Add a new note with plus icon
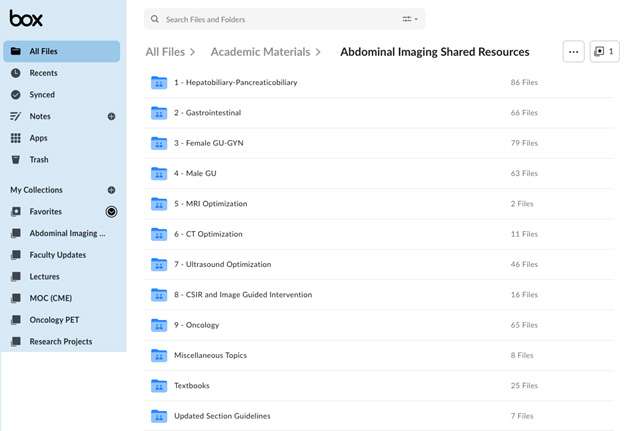The width and height of the screenshot is (624, 431). point(111,116)
